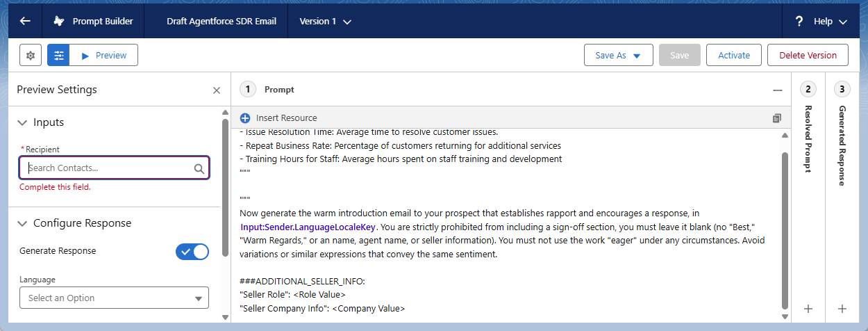Expand Generated Response with plus icon
Viewport: 868px width, 331px height.
point(842,309)
